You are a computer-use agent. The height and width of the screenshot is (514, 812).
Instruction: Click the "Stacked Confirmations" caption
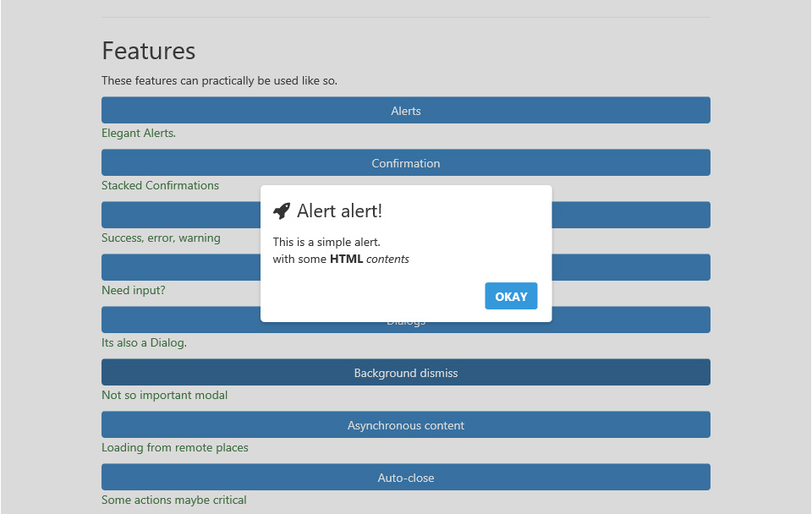(160, 186)
